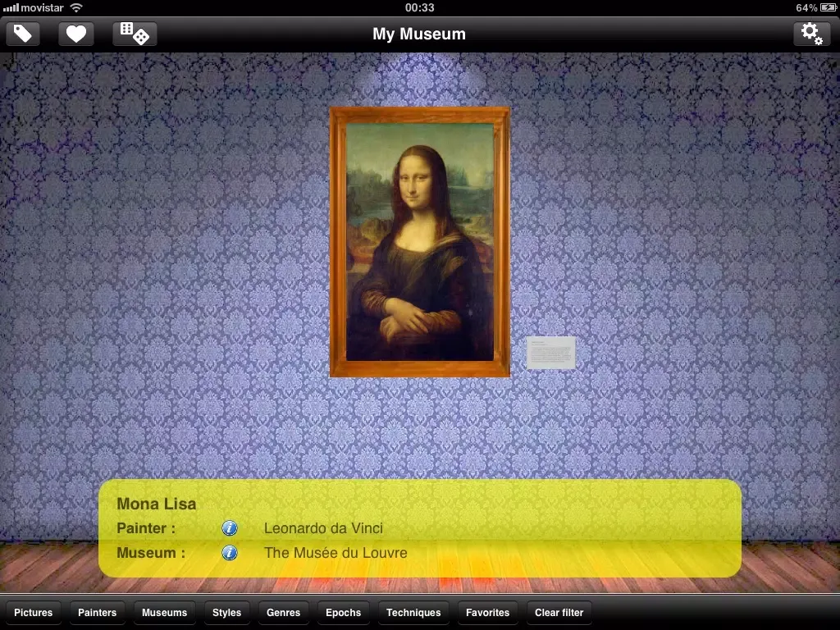The height and width of the screenshot is (630, 840).
Task: Tap the Mona Lisa title text
Action: (157, 504)
